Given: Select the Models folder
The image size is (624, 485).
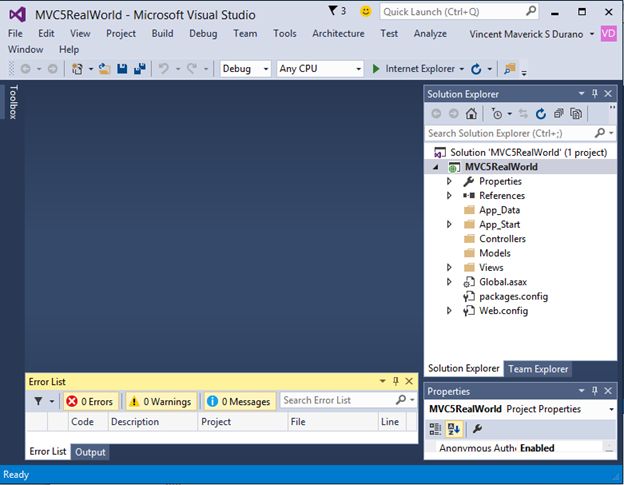Looking at the screenshot, I should coord(495,253).
